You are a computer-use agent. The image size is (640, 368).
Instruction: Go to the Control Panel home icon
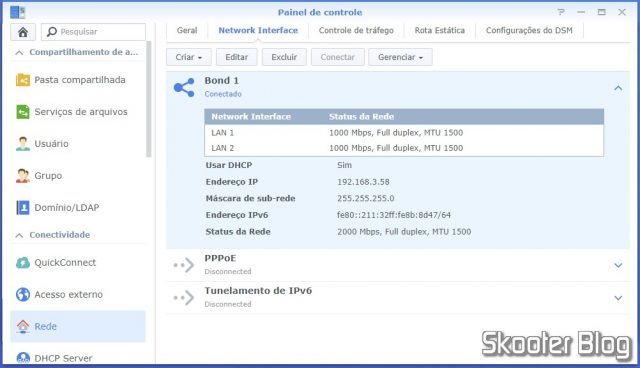[23, 32]
